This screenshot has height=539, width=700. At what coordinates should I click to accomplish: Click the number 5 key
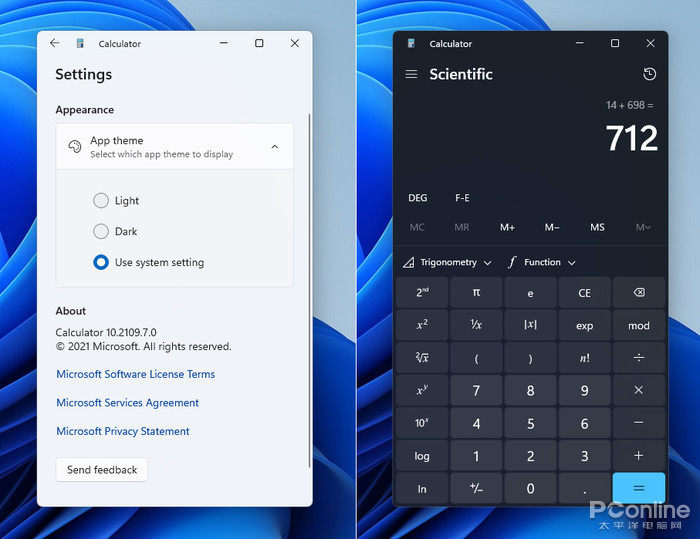(530, 423)
